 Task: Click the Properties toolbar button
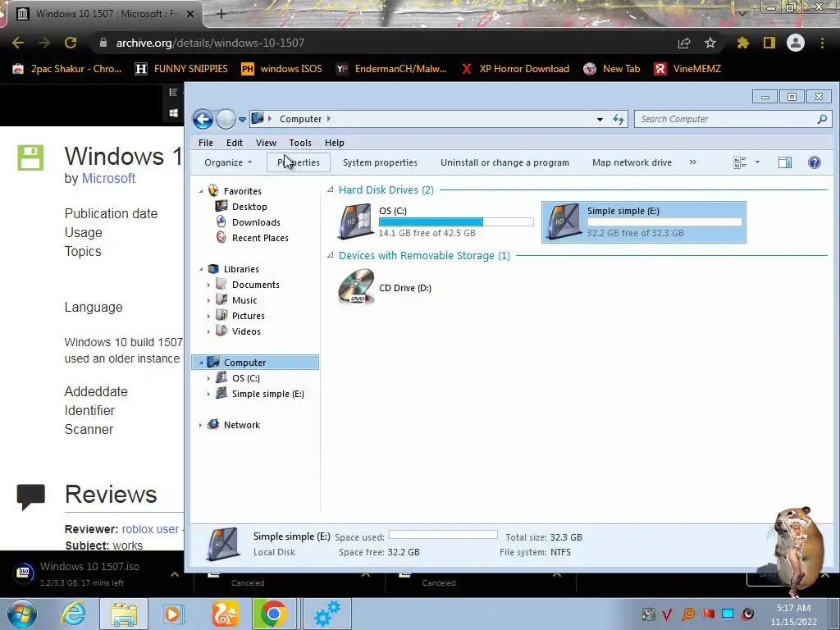click(x=299, y=162)
